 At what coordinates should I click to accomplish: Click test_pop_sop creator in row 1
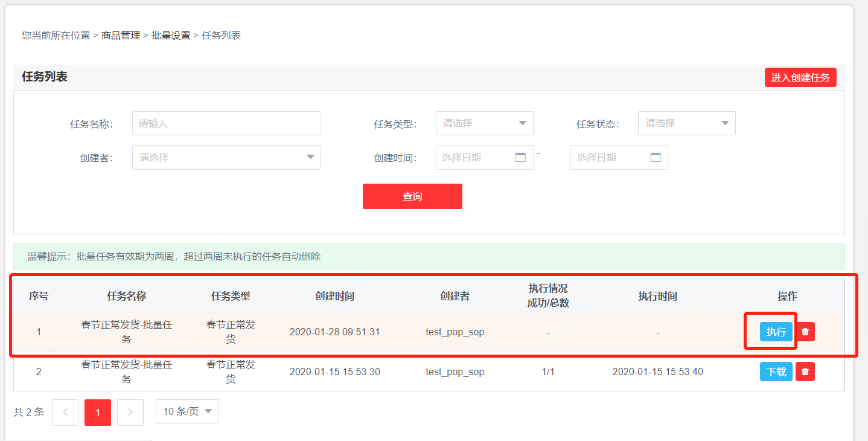(455, 332)
